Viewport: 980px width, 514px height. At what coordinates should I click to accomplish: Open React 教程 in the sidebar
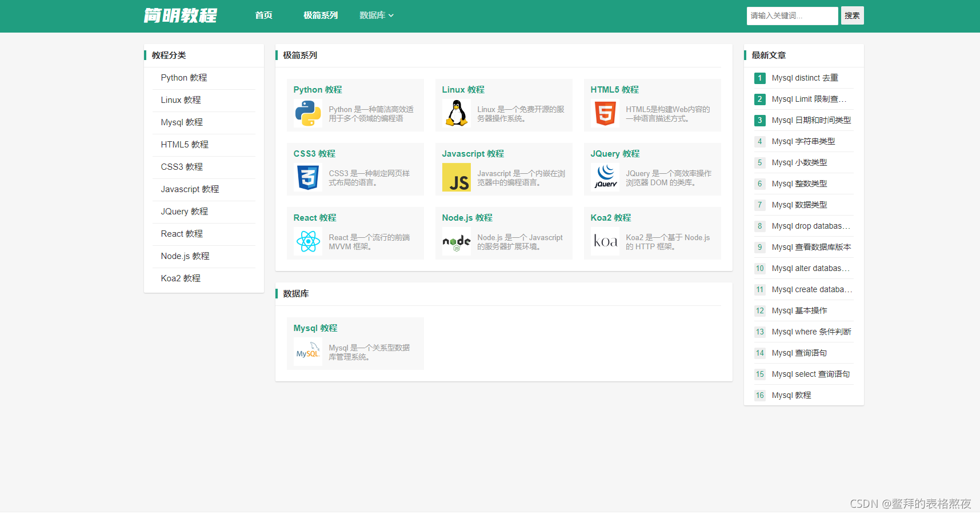click(x=182, y=234)
